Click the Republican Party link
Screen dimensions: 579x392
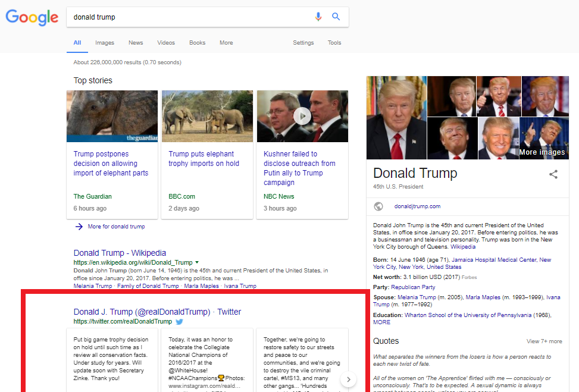pyautogui.click(x=413, y=287)
